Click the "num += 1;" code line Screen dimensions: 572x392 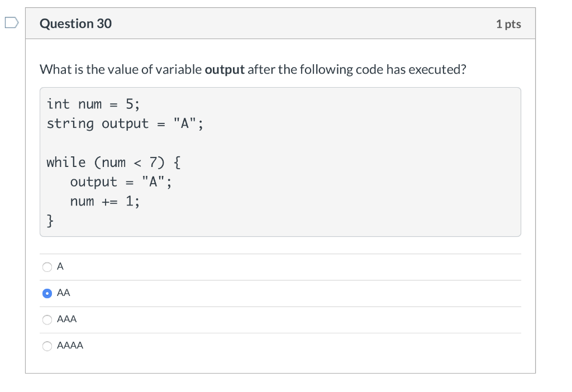pyautogui.click(x=104, y=201)
